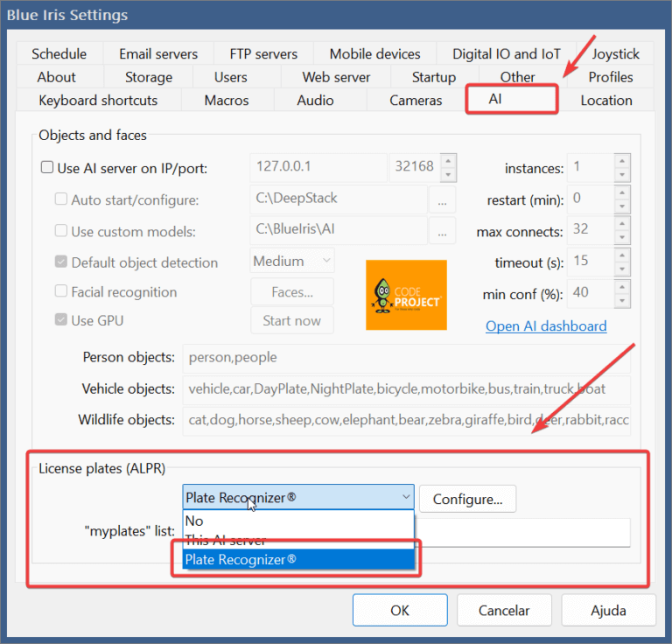Choose highlighted Plate Recognizer® list option
672x644 pixels.
tap(298, 559)
